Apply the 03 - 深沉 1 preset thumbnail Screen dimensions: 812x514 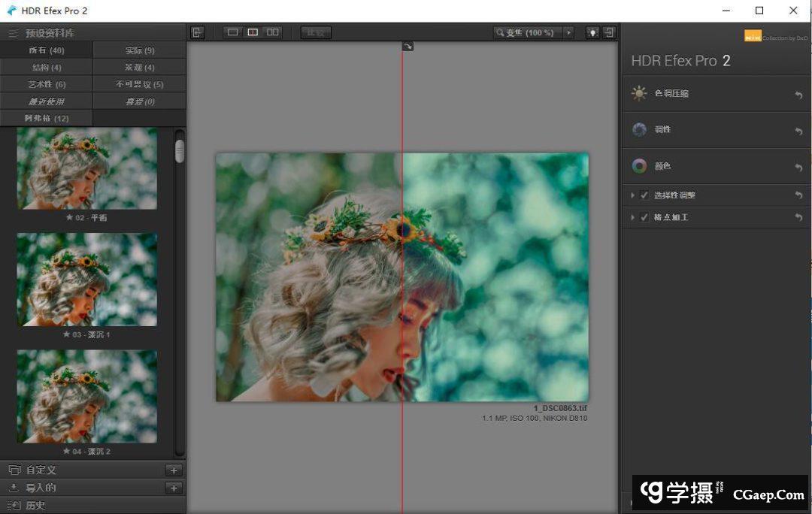[x=86, y=279]
